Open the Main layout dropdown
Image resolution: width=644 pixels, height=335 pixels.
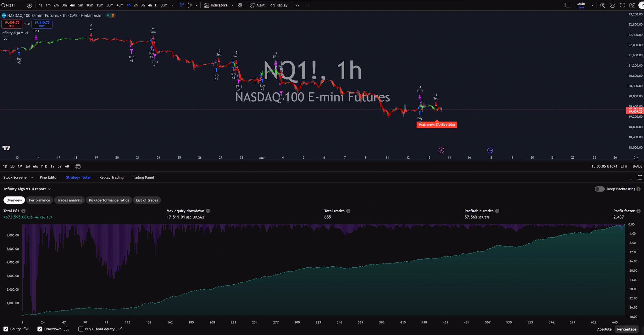[x=592, y=5]
